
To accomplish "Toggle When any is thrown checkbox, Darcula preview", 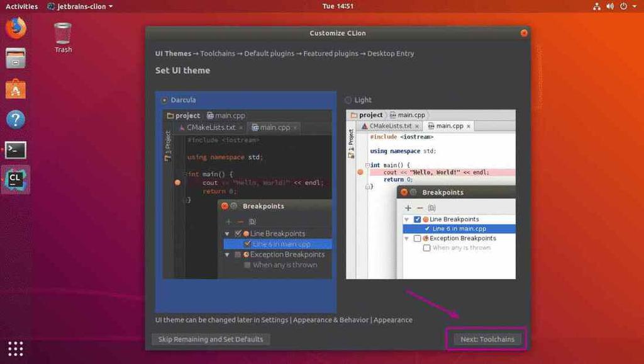I will point(247,265).
